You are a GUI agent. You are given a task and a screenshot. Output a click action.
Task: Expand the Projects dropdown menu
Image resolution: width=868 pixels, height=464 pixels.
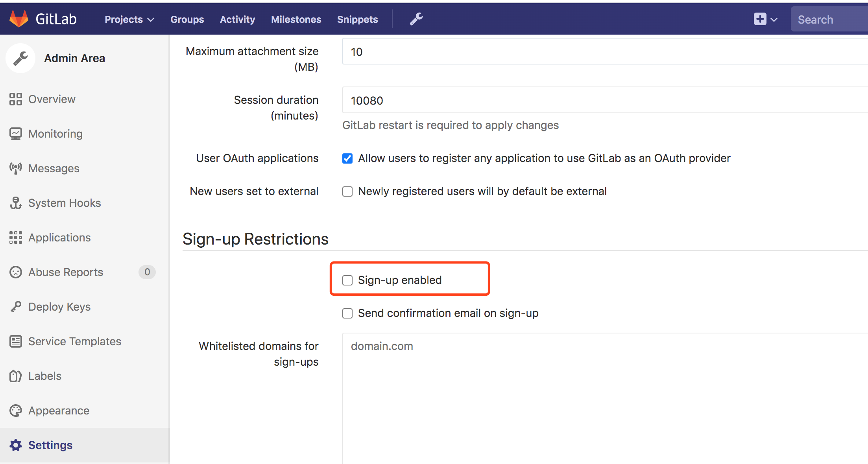pyautogui.click(x=129, y=19)
